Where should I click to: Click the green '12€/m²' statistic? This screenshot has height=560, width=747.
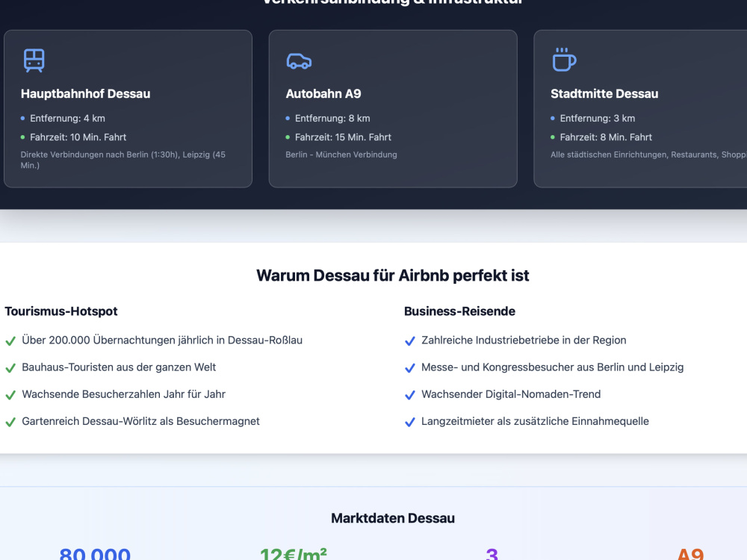pyautogui.click(x=294, y=554)
